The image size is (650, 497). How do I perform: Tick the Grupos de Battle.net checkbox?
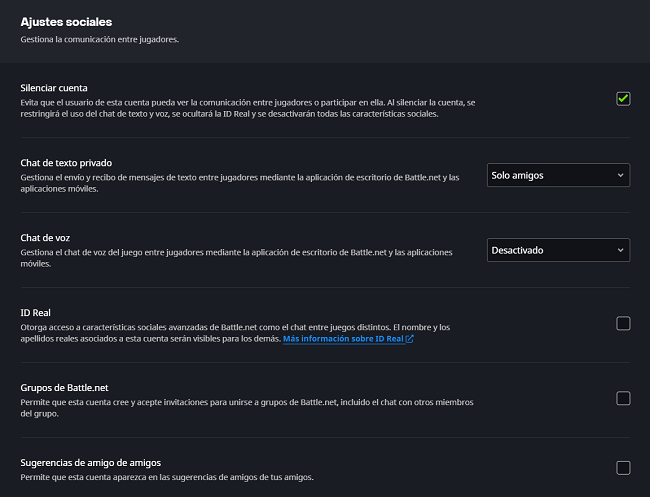click(623, 398)
